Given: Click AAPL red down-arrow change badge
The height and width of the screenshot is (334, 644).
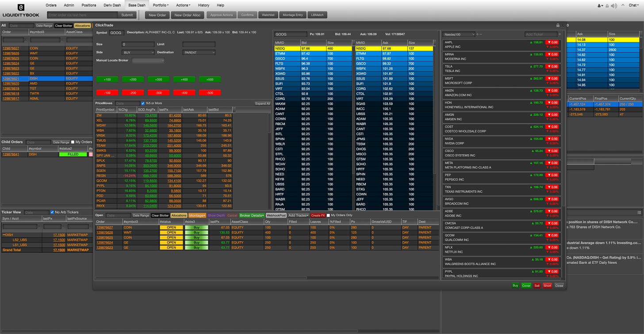Looking at the screenshot, I should [552, 42].
